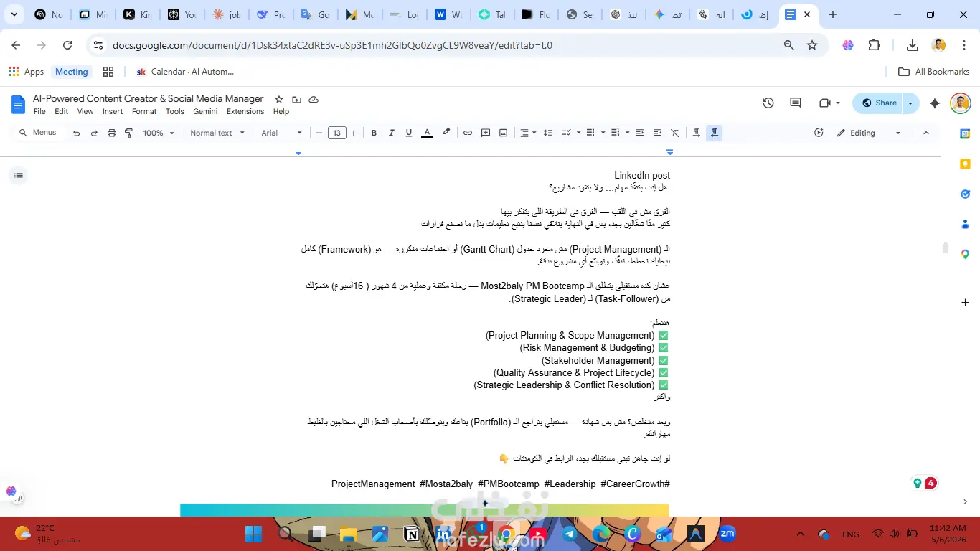This screenshot has width=980, height=551.
Task: Click the Share button
Action: tap(878, 103)
